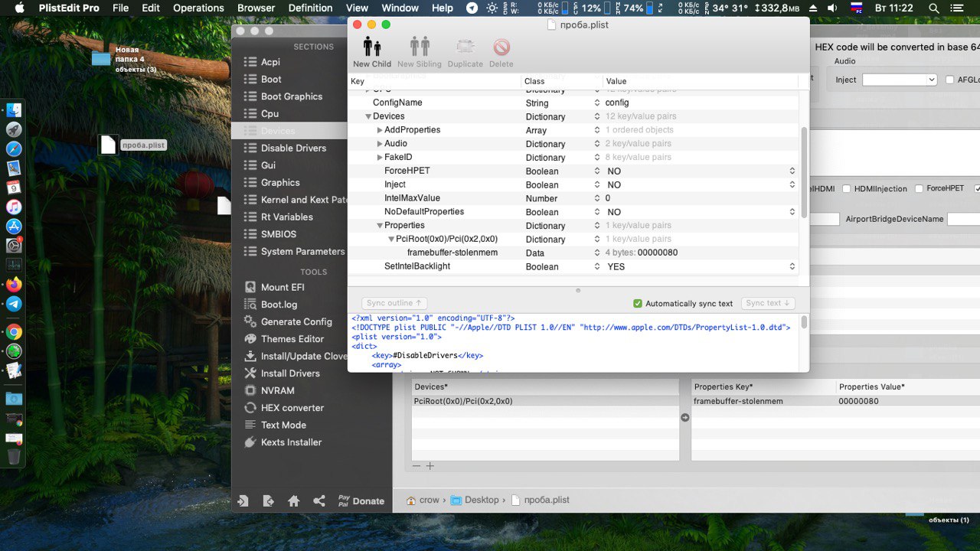Screen dimensions: 980x551
Task: Collapse the Properties dictionary row
Action: 380,226
